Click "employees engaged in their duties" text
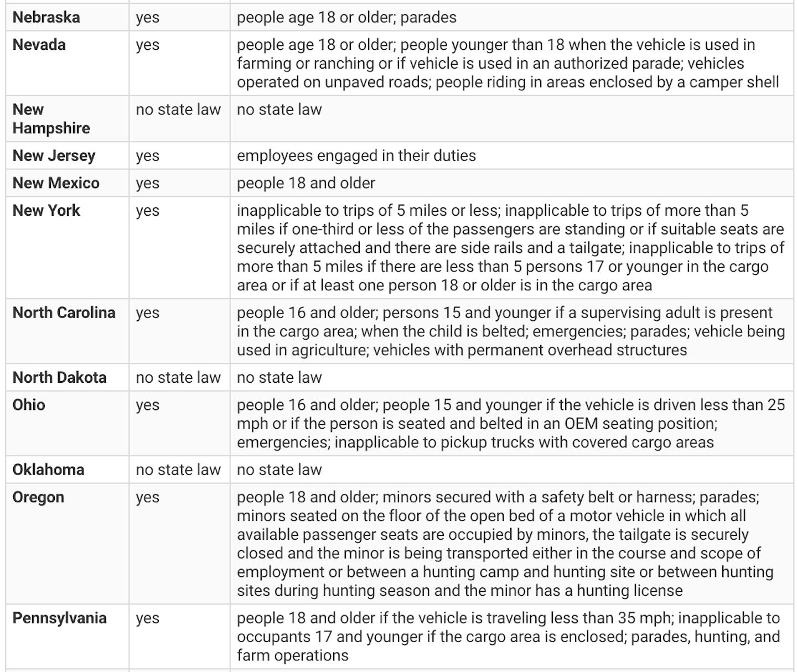Screen dimensions: 797x672 tap(356, 155)
